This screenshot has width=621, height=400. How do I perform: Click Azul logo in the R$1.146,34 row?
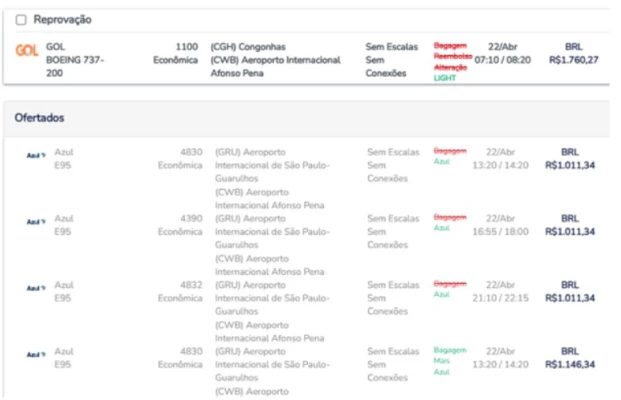click(x=36, y=354)
